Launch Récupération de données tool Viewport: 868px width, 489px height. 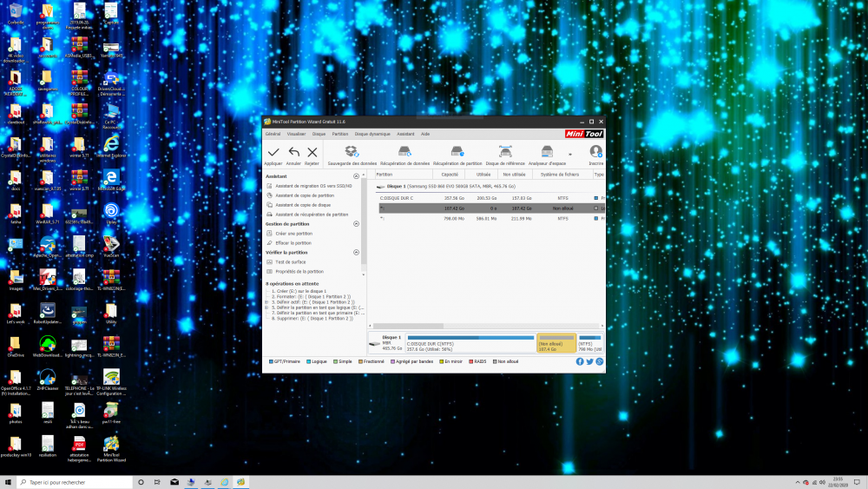(404, 153)
